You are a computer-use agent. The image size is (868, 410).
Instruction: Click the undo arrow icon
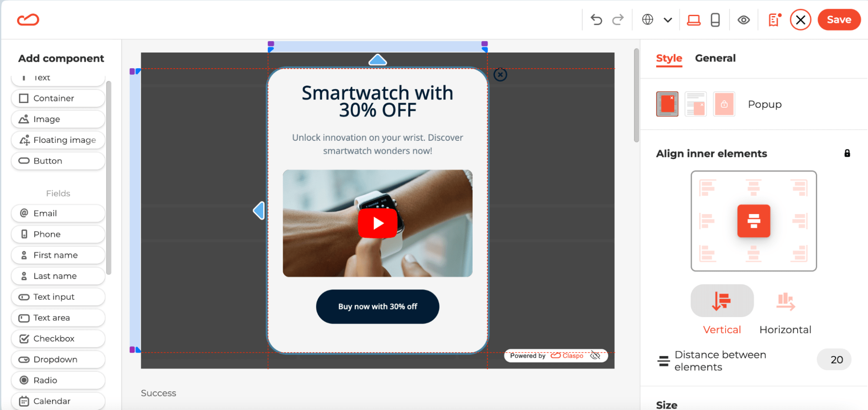click(596, 20)
